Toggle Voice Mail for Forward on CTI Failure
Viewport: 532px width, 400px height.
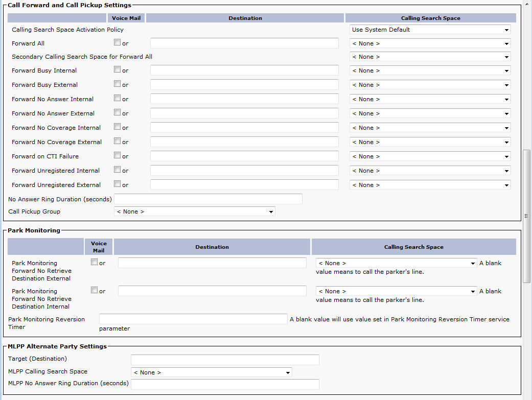coord(118,156)
